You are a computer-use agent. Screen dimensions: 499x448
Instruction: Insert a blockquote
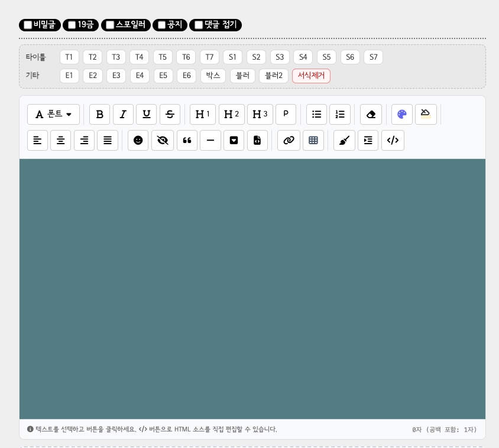point(187,140)
